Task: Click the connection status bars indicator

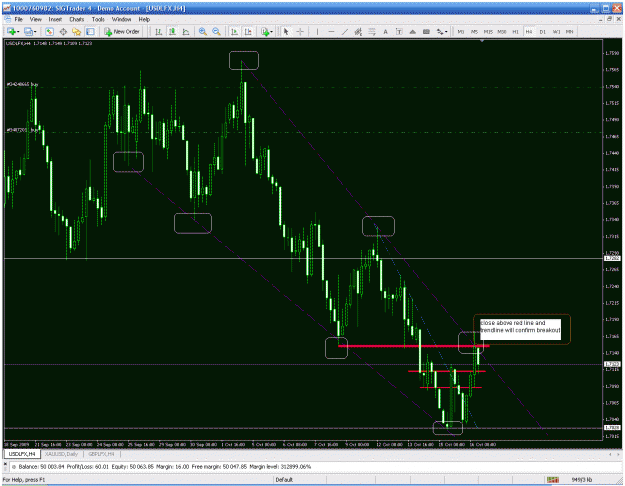Action: 552,480
